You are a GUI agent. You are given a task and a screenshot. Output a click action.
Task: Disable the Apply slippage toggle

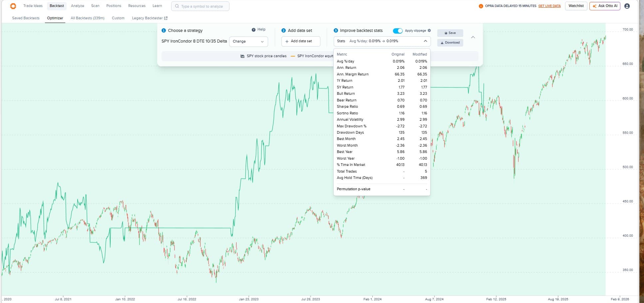coord(398,31)
